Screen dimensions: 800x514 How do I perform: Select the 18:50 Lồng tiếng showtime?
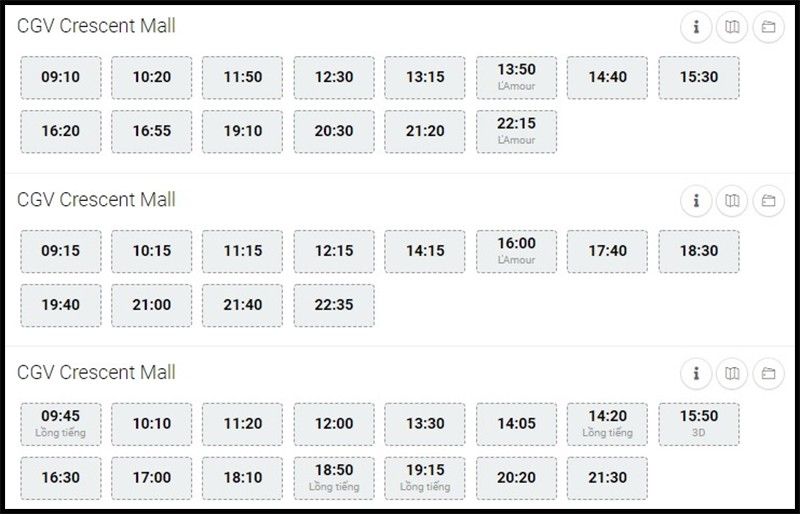point(334,478)
